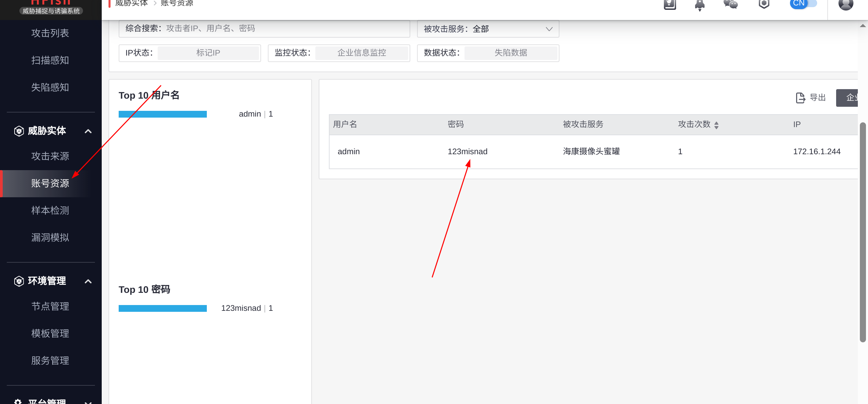Open 攻击来源 in the sidebar
This screenshot has height=404, width=868.
point(50,156)
